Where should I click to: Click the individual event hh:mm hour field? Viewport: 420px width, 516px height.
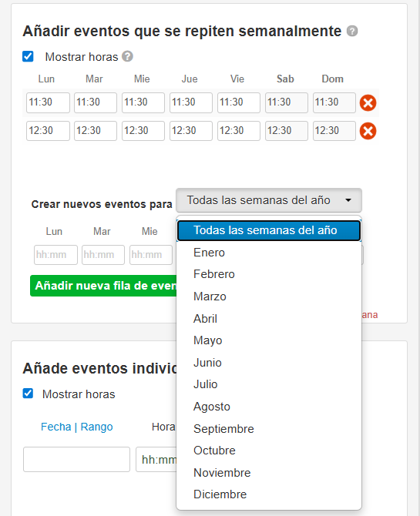coord(156,460)
